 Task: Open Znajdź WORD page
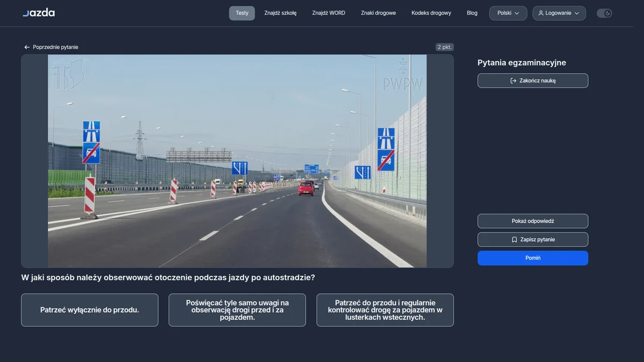click(328, 13)
